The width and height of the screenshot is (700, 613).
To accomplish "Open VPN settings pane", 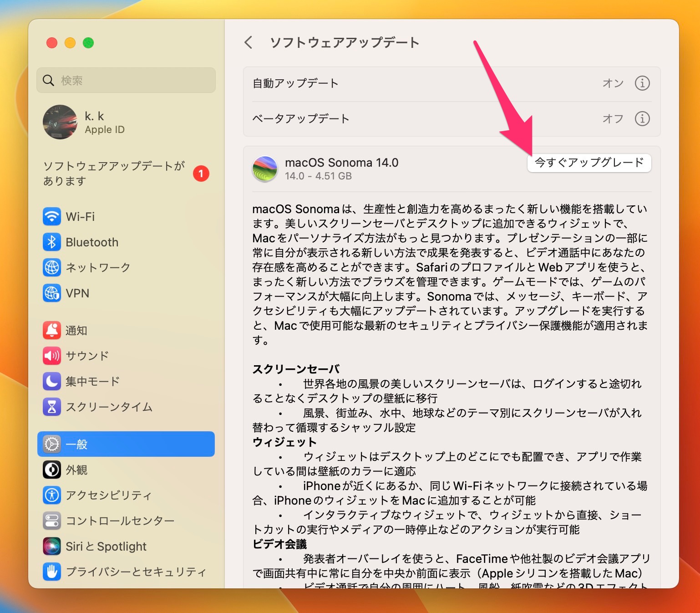I will [126, 293].
